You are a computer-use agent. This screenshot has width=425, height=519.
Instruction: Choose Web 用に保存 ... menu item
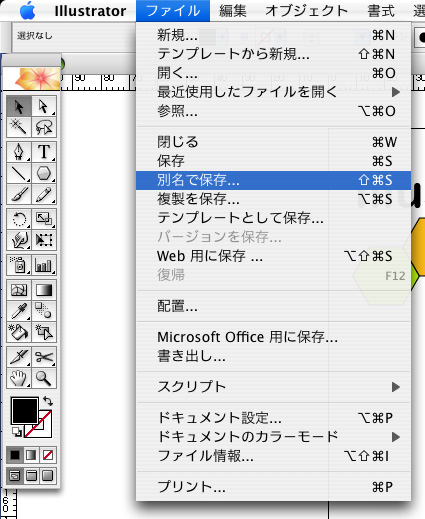click(x=273, y=256)
